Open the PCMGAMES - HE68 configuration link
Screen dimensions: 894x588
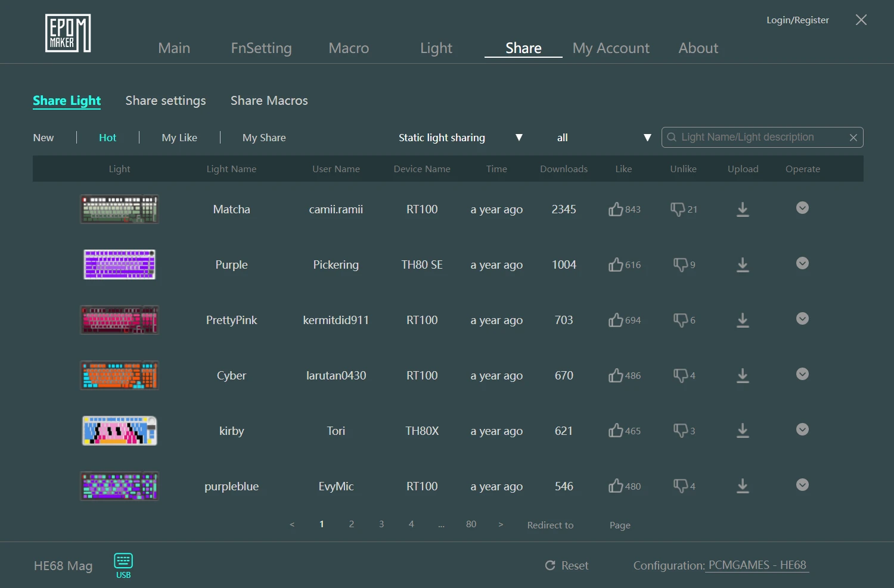pos(757,565)
